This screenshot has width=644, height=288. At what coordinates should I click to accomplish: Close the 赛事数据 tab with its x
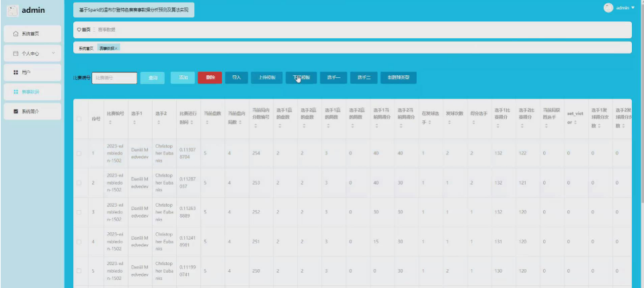pos(116,48)
